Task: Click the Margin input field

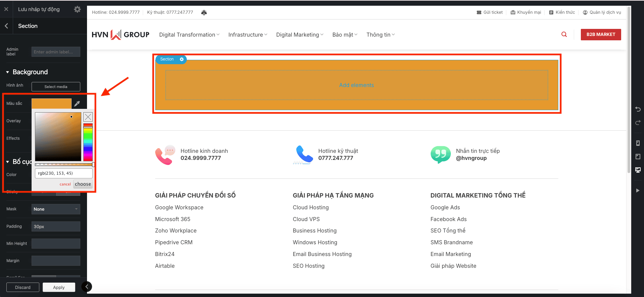Action: pyautogui.click(x=56, y=261)
